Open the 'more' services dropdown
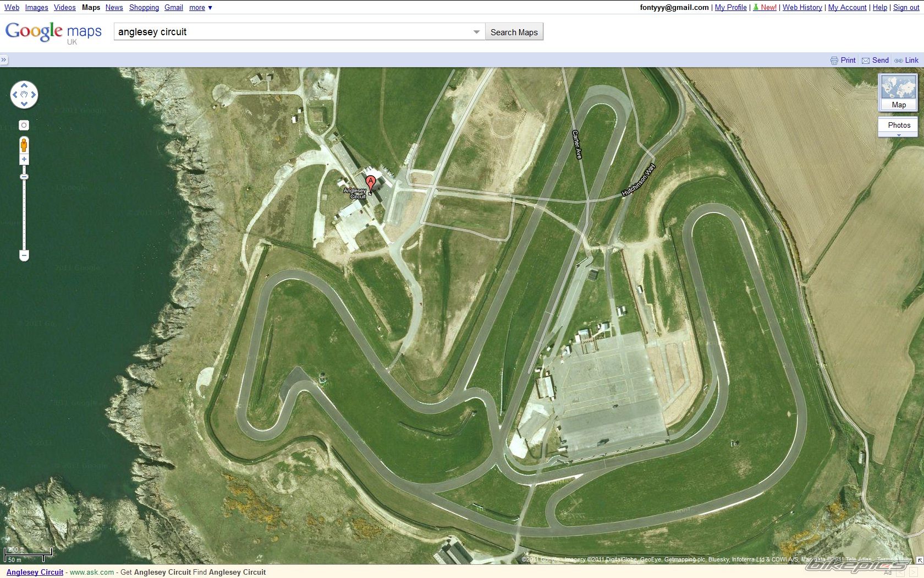Screen dimensions: 924x578 [201, 8]
